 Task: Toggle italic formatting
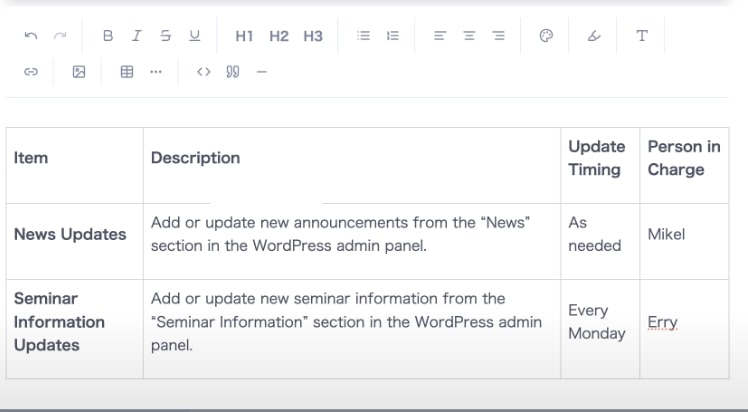pos(136,36)
